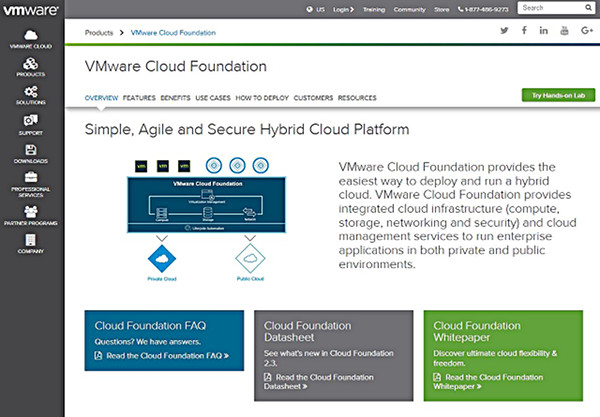
Task: Open the Solutions gears icon
Action: (31, 92)
